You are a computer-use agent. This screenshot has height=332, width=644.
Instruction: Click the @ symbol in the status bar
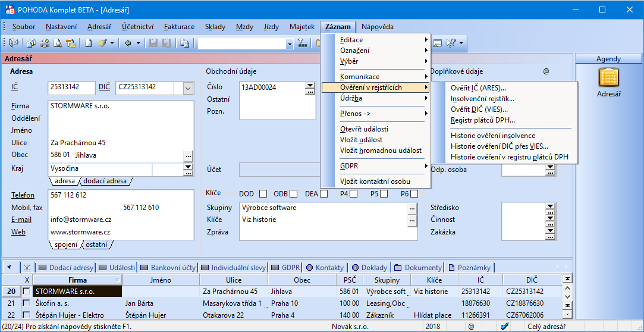[x=471, y=327]
